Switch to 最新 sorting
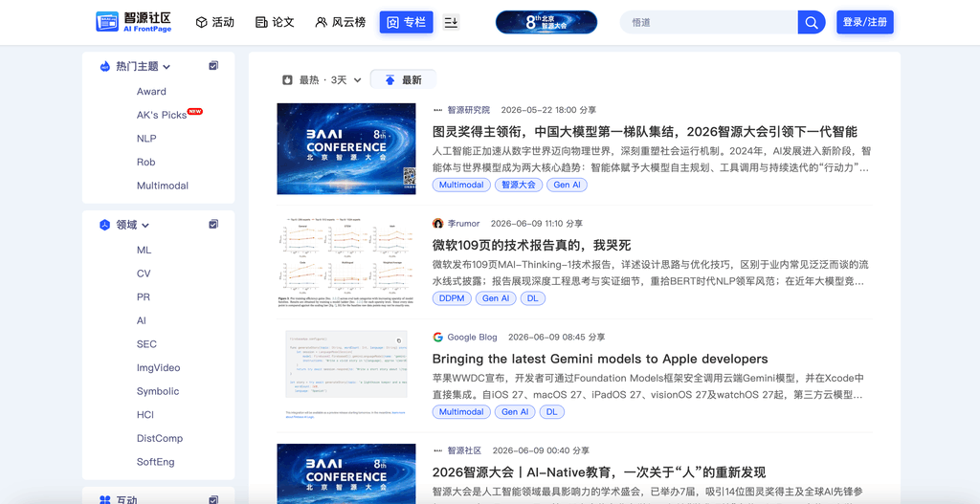Viewport: 980px width, 504px height. (403, 80)
